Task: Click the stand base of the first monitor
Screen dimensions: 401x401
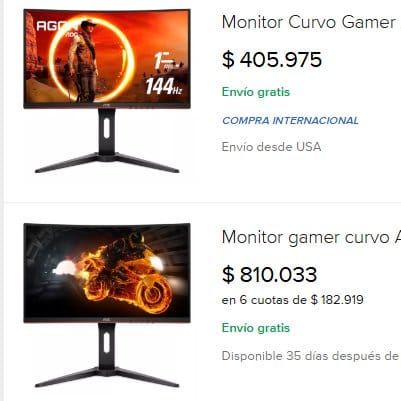Action: coord(107,163)
